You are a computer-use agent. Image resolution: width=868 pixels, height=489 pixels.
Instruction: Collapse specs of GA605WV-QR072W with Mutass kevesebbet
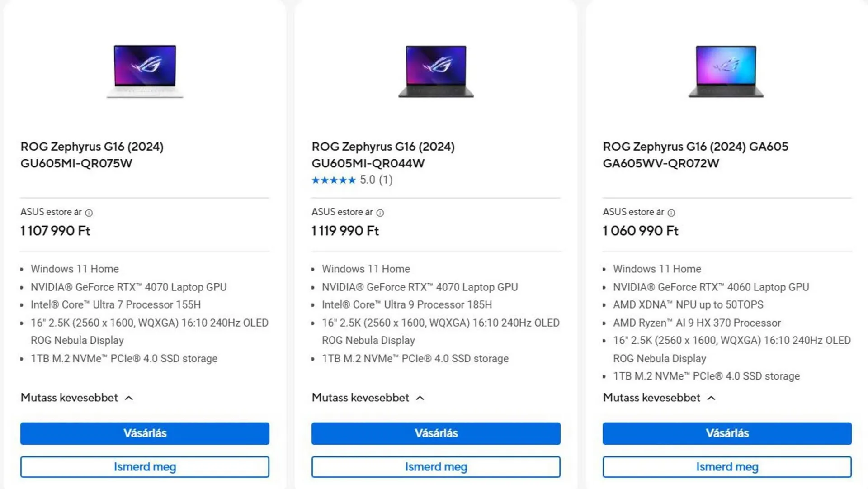659,398
